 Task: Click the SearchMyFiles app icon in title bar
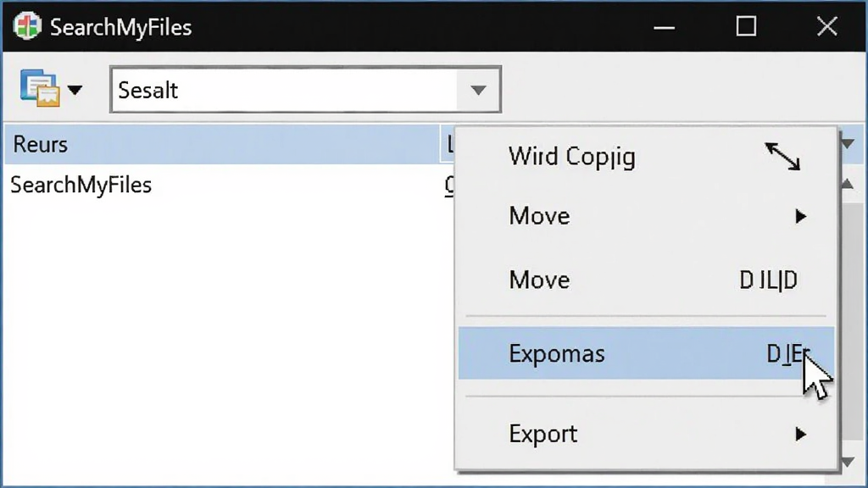click(27, 26)
